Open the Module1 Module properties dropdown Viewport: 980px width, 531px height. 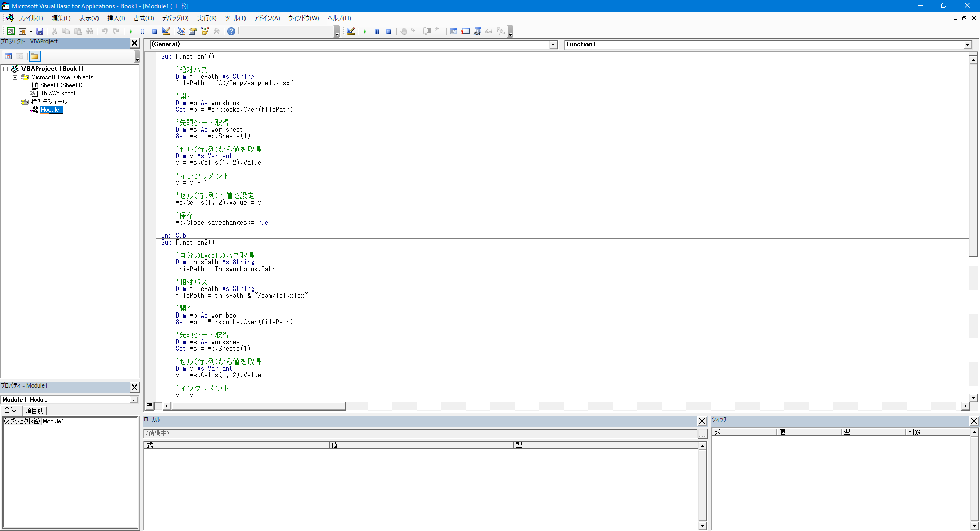coord(134,400)
